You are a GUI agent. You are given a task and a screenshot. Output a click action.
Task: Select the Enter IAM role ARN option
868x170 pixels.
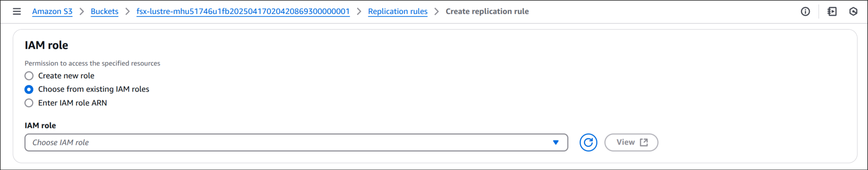(x=29, y=103)
